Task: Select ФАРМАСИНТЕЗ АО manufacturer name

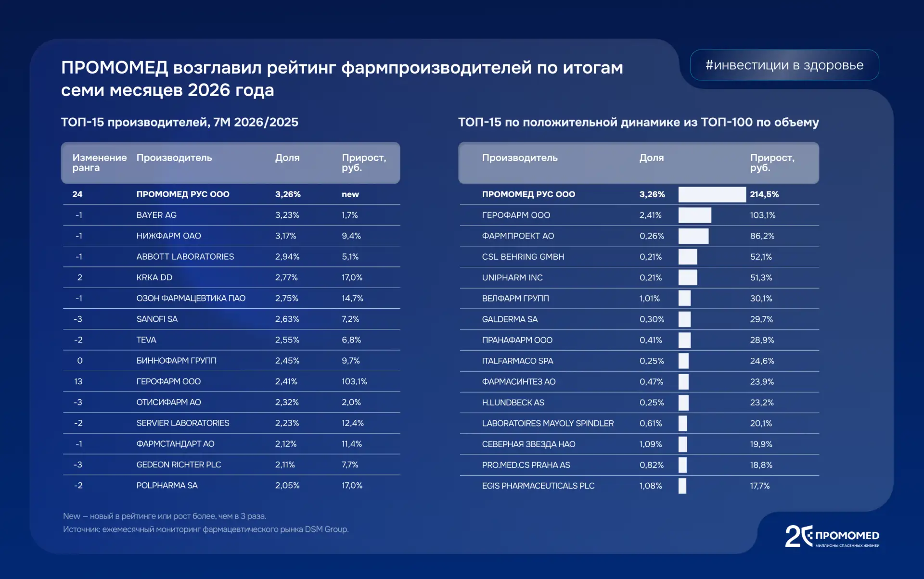Action: pyautogui.click(x=519, y=382)
